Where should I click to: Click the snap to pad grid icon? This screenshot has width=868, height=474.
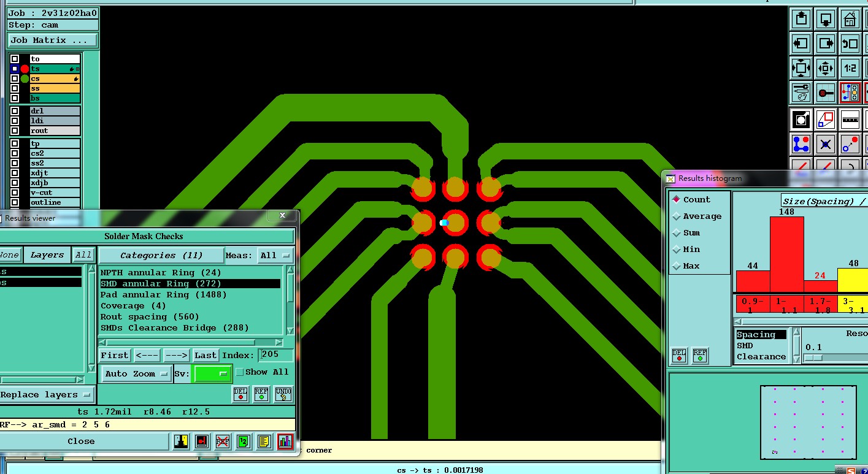click(826, 93)
